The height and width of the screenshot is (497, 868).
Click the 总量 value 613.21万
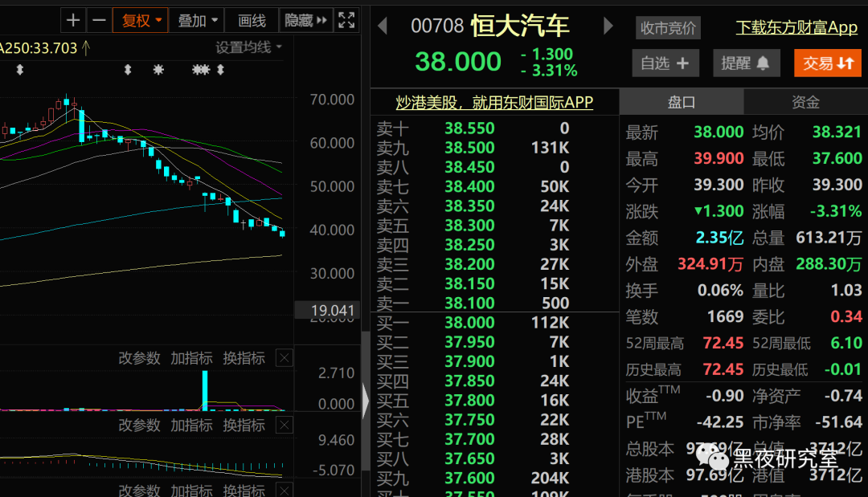(829, 237)
